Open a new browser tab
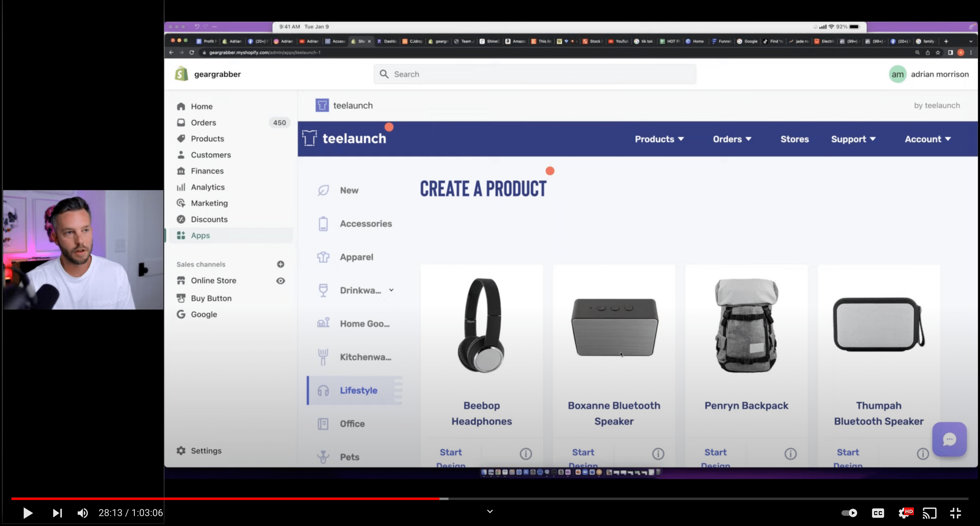Image resolution: width=980 pixels, height=526 pixels. tap(946, 41)
